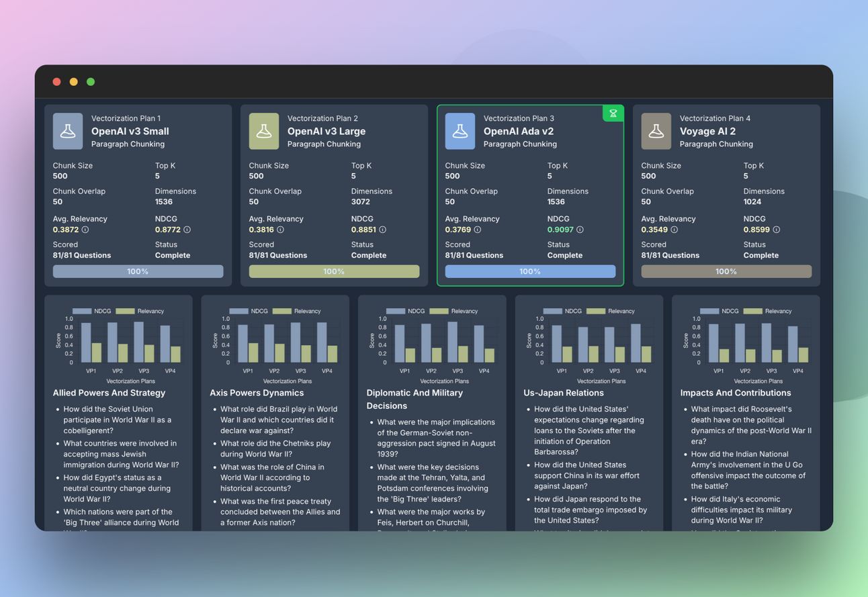
Task: Click the OpenAI Ada v2 flask icon
Action: (460, 131)
